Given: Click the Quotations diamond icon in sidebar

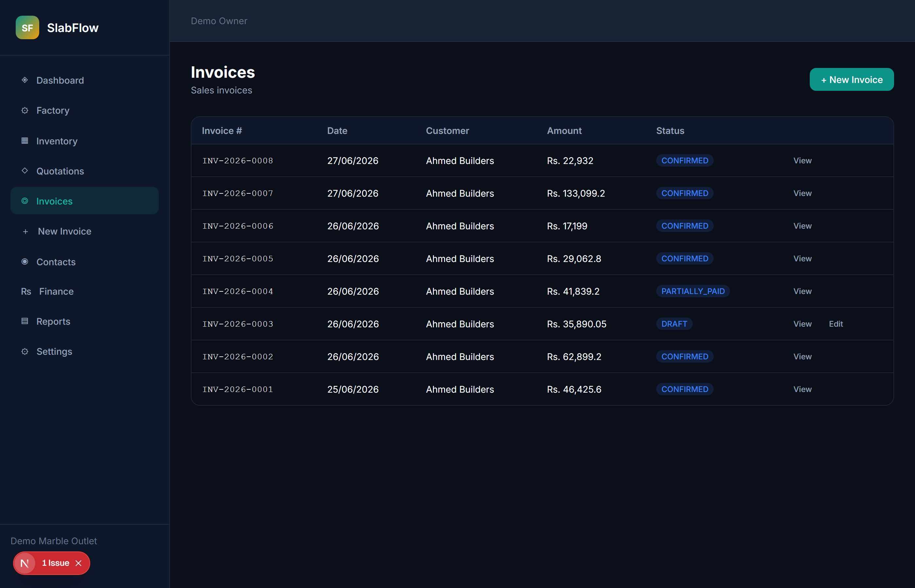Looking at the screenshot, I should coord(25,171).
